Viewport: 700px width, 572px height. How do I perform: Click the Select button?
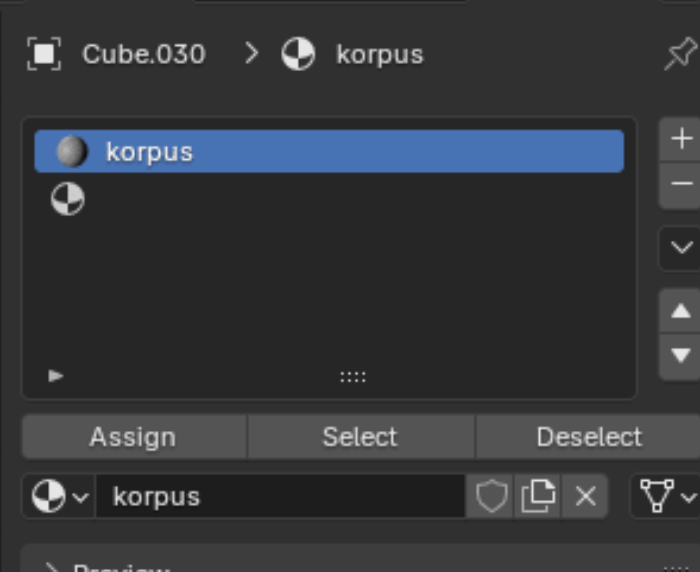pos(360,437)
